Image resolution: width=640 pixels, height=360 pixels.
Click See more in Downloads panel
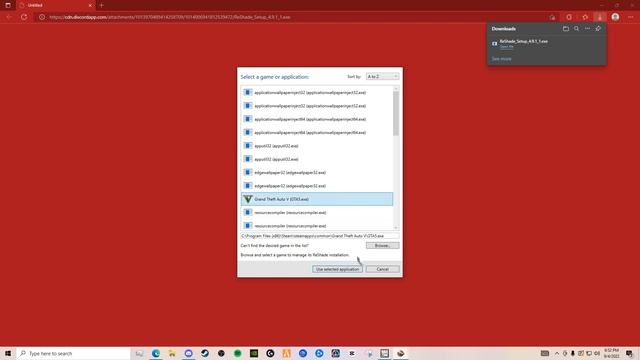click(x=501, y=59)
